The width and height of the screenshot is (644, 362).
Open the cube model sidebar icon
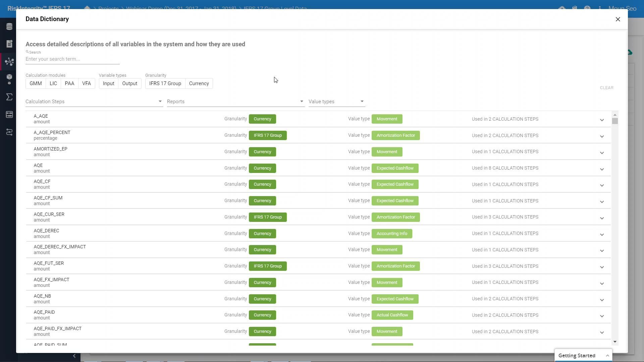click(x=9, y=79)
